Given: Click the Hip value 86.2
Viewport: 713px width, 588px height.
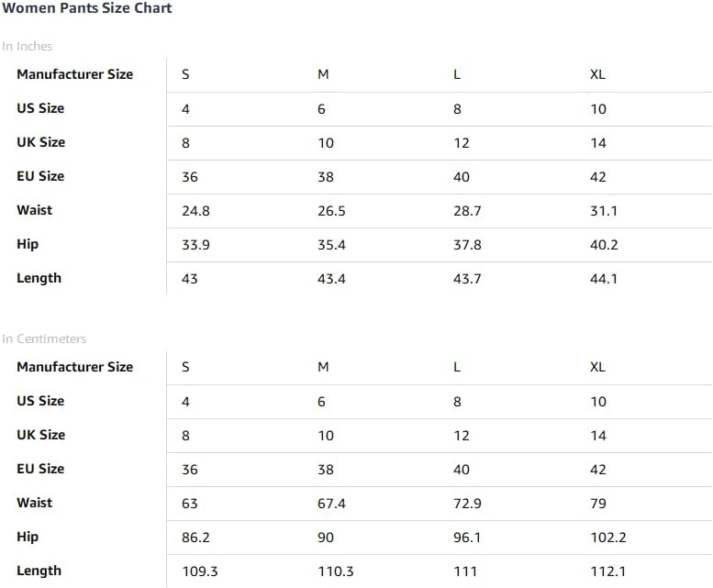Looking at the screenshot, I should (x=196, y=538).
